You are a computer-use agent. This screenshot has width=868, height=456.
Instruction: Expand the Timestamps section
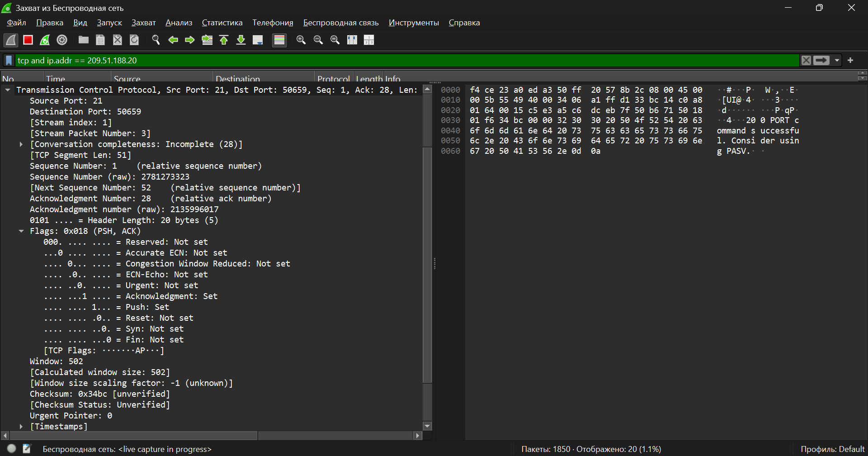coord(21,427)
